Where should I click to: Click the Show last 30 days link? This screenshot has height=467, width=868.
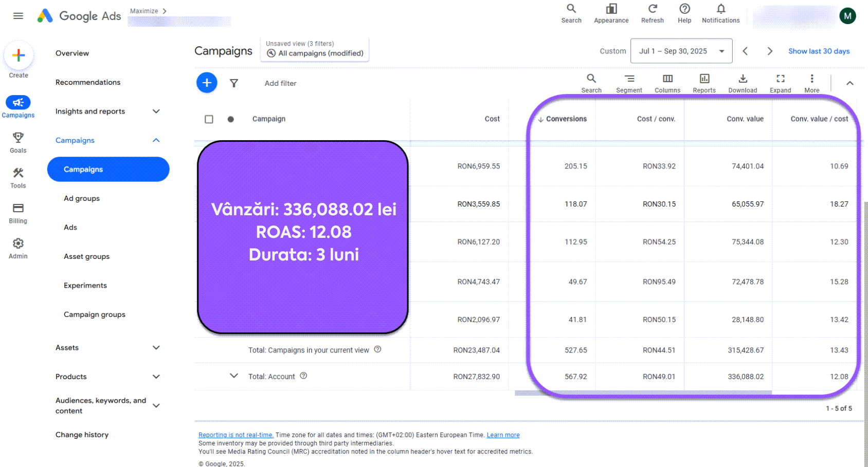point(819,51)
